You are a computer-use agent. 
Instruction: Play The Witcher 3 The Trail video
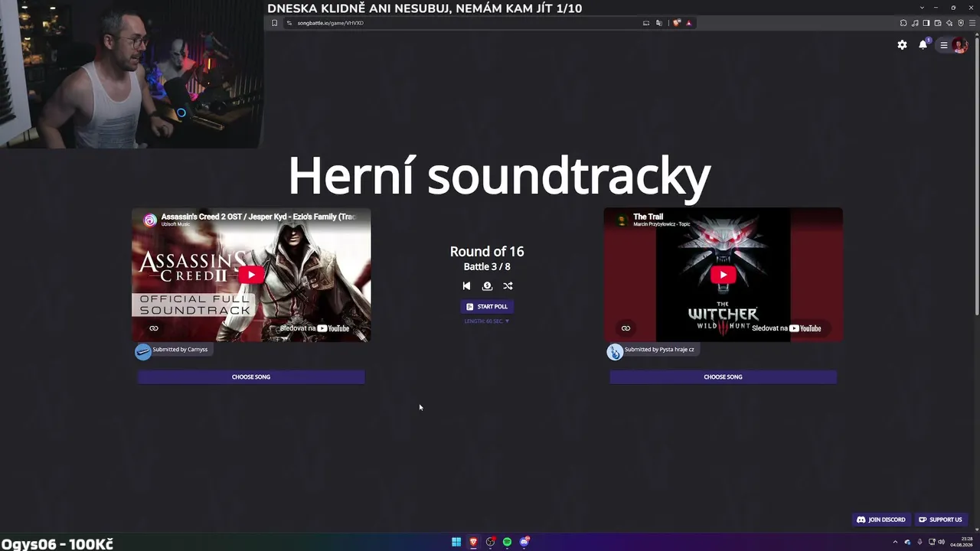[x=723, y=275]
